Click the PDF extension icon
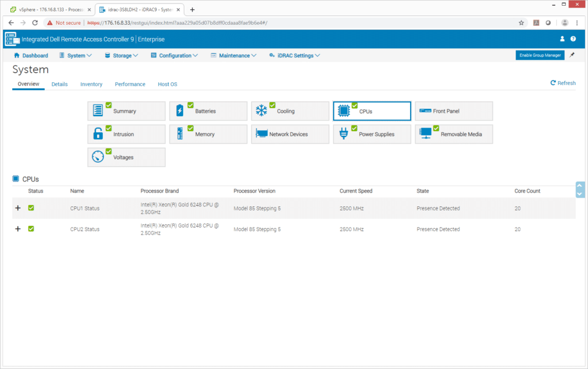 [x=536, y=22]
